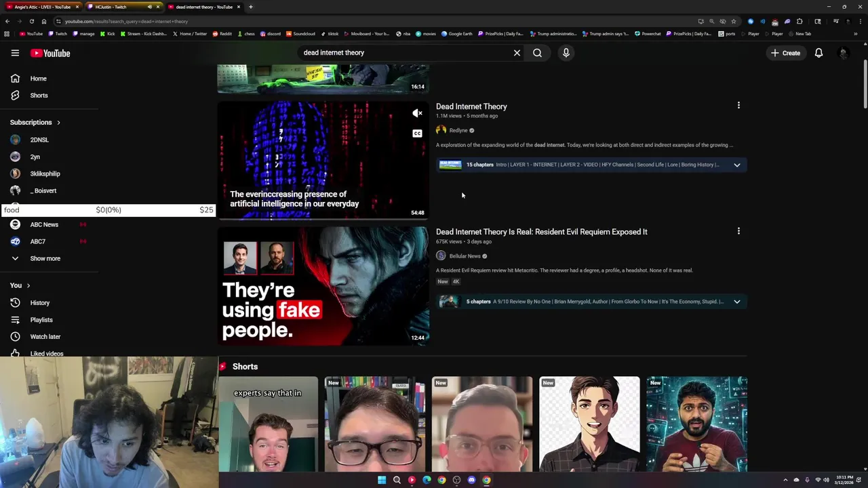Open the Redlyne channel name
Screen dimensions: 868x488
click(458, 130)
